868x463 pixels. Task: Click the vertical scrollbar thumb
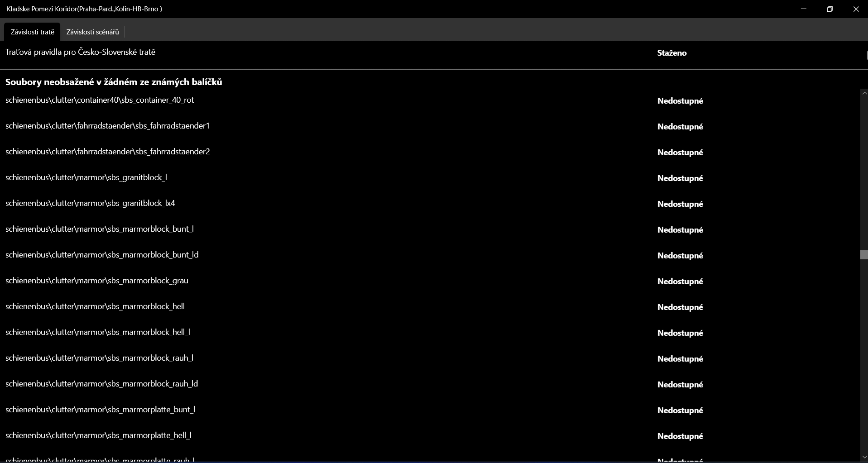pos(864,255)
